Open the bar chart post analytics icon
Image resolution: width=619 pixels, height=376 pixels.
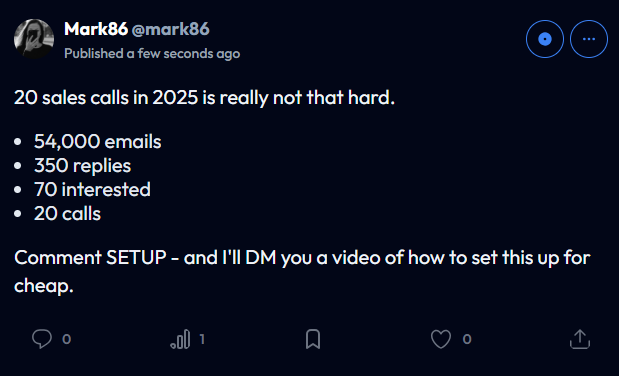(180, 339)
